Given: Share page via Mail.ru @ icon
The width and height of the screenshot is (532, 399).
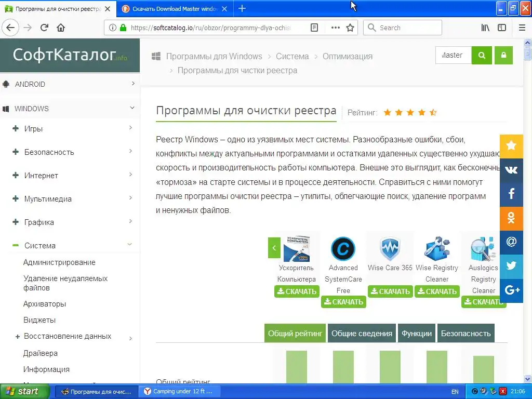Looking at the screenshot, I should click(x=511, y=242).
